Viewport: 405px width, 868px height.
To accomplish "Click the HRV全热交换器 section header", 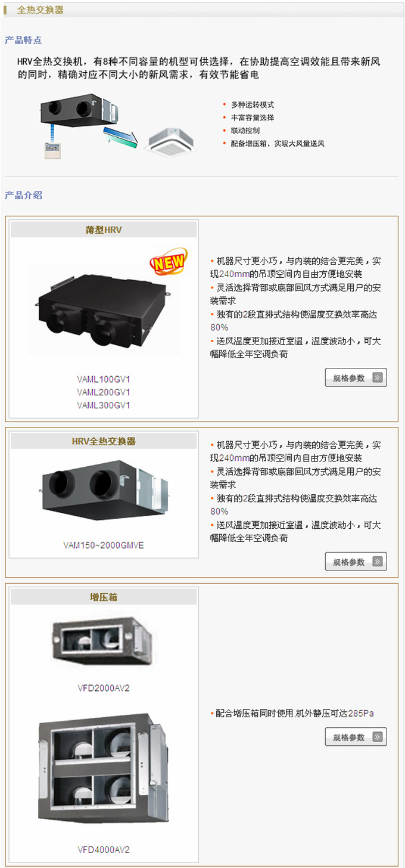I will (104, 441).
